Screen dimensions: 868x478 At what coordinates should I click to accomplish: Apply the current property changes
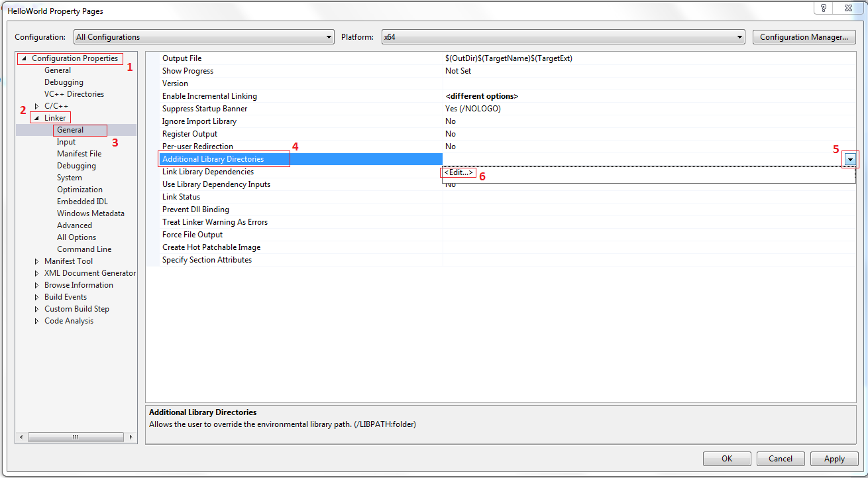[x=834, y=458]
